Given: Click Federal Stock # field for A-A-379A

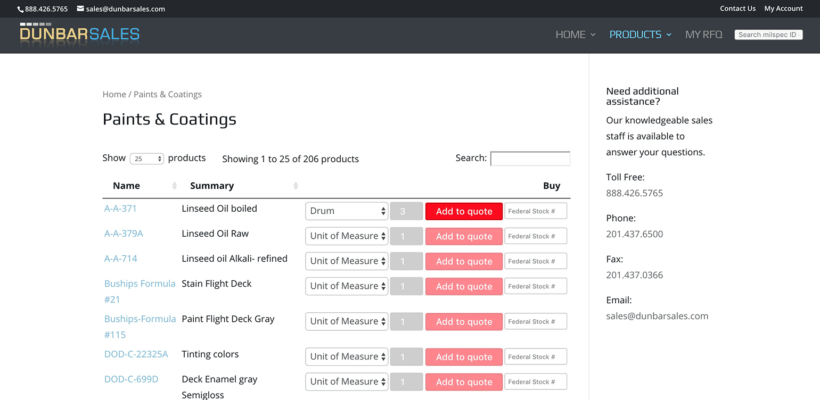Looking at the screenshot, I should (x=536, y=236).
